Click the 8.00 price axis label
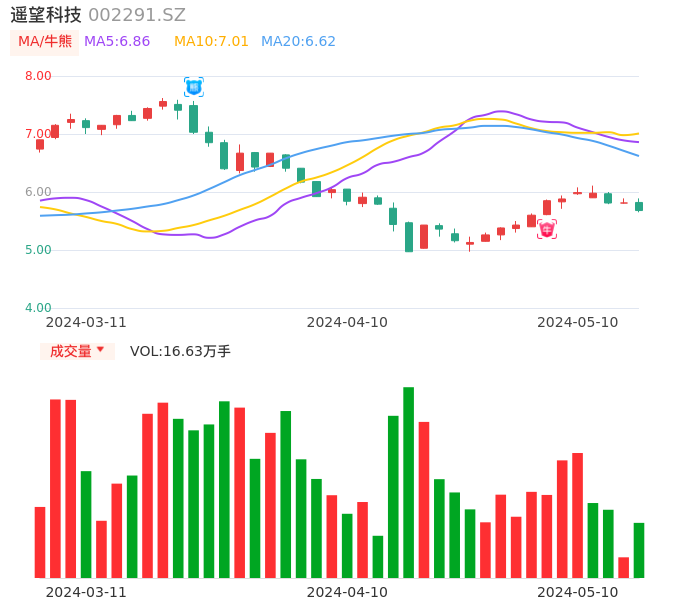This screenshot has height=606, width=686. click(38, 76)
